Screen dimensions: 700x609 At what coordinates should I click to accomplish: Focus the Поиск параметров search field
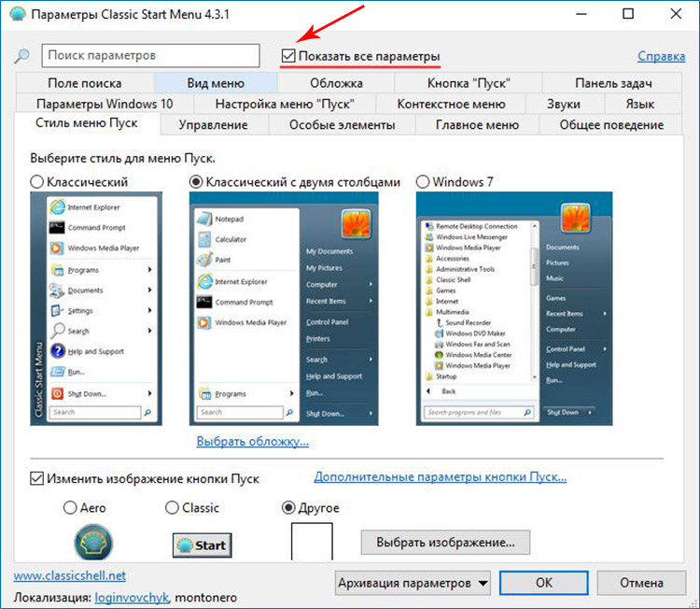click(150, 56)
